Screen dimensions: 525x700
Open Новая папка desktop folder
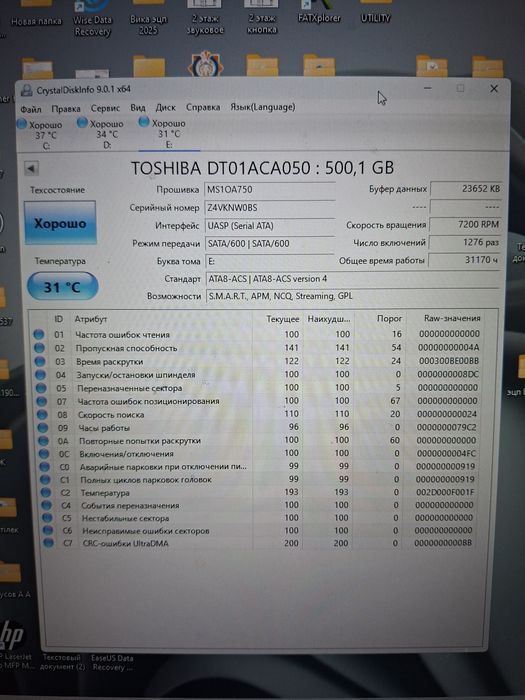coord(37,13)
